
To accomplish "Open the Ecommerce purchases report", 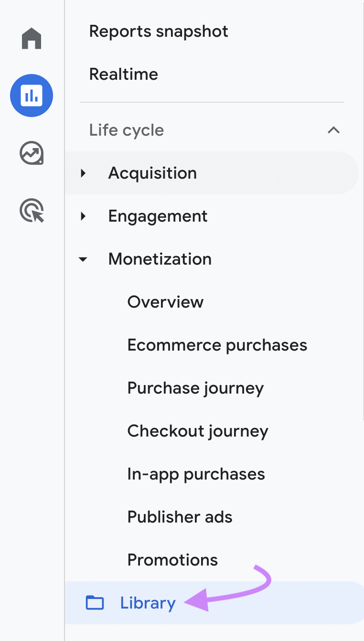I will (217, 345).
